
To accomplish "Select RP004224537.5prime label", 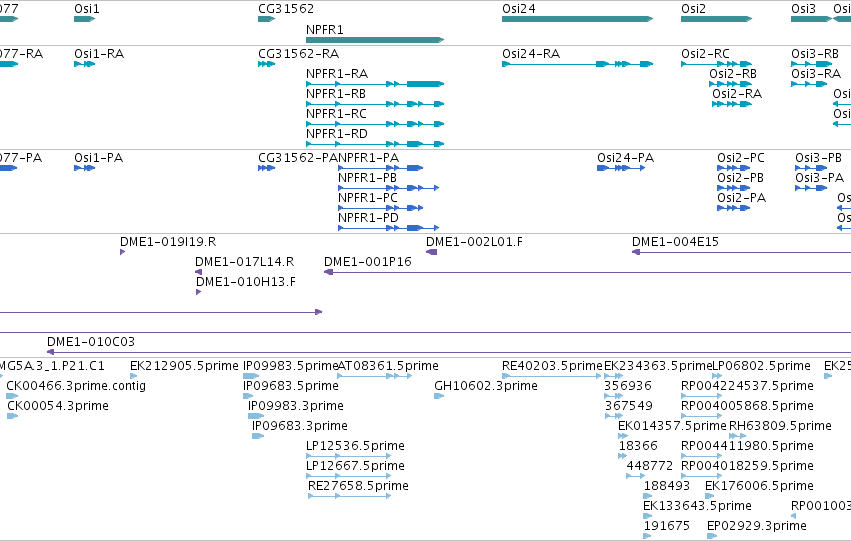I will coord(747,386).
